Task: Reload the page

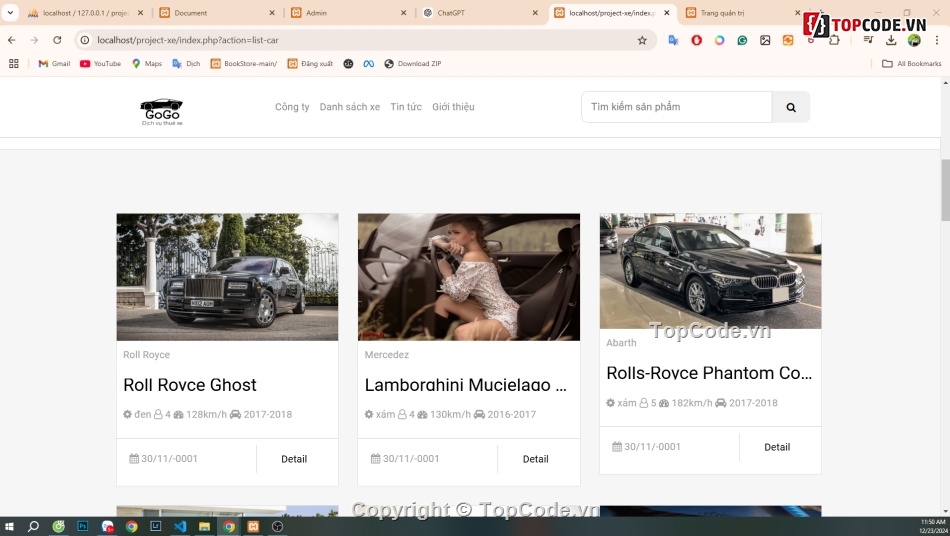Action: click(57, 40)
